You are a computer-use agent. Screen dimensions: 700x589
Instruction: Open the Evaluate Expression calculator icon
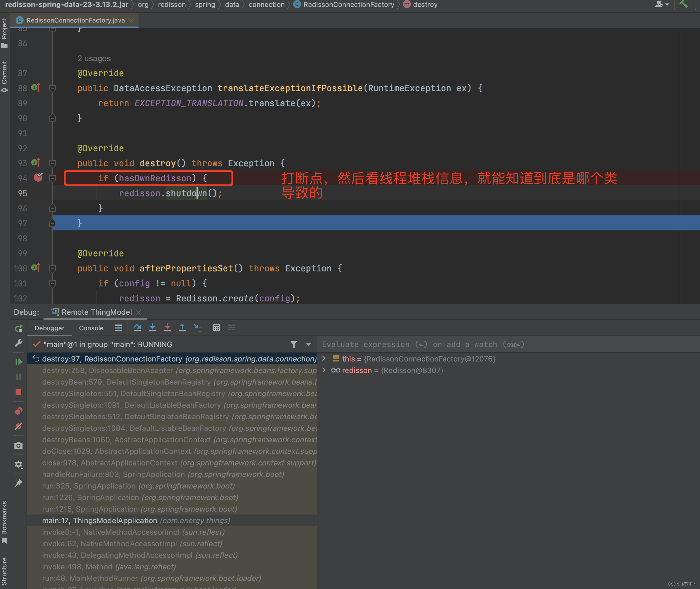point(216,327)
